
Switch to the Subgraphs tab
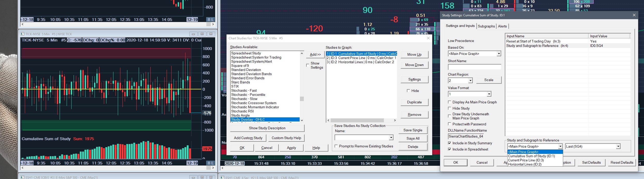[486, 26]
